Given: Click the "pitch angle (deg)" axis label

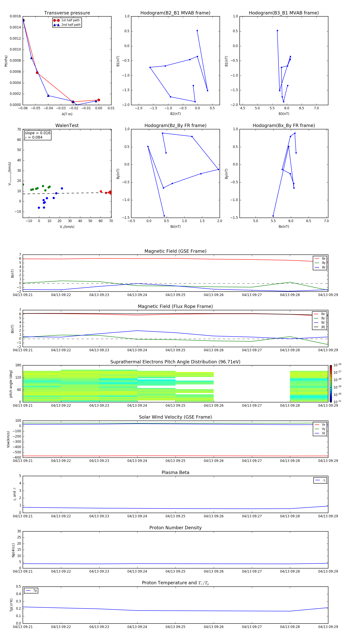Looking at the screenshot, I should (11, 384).
